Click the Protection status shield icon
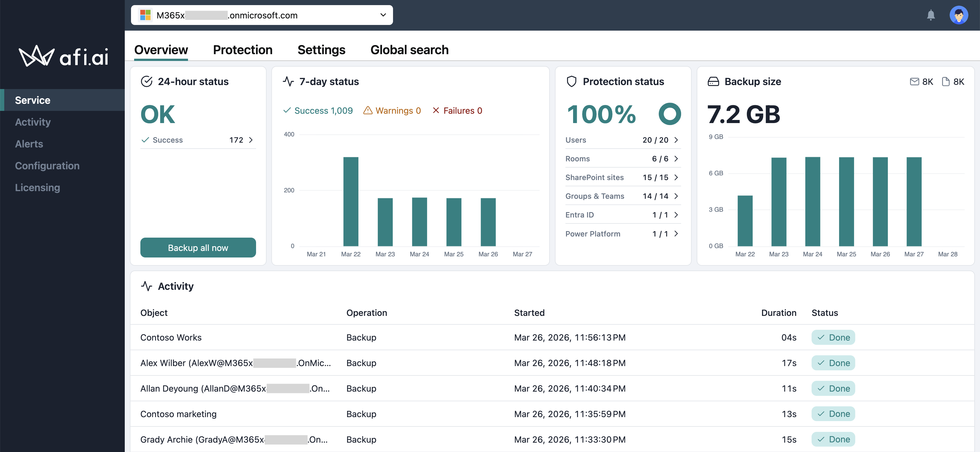The height and width of the screenshot is (452, 980). 571,81
